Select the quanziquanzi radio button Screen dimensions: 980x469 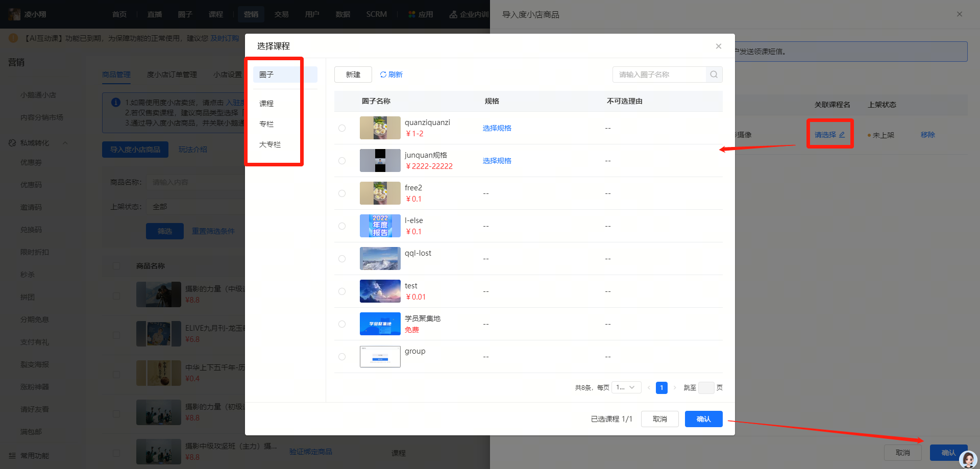pyautogui.click(x=342, y=128)
